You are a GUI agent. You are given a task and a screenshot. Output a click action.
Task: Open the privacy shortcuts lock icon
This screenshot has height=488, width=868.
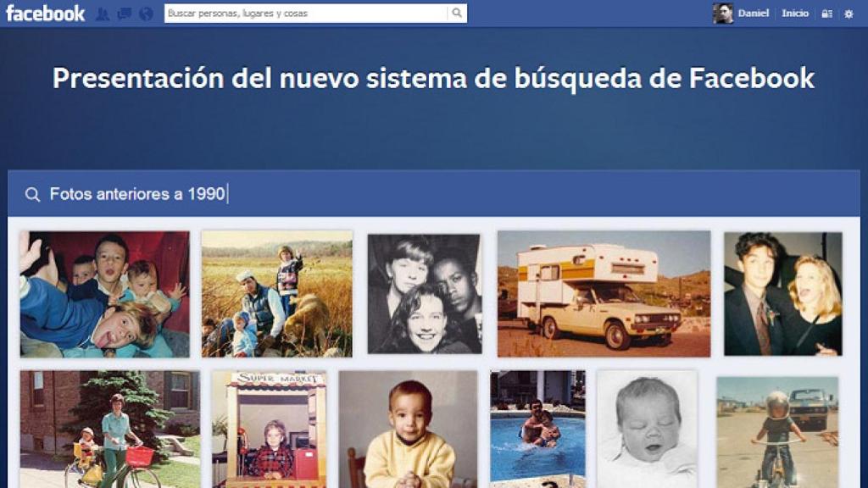point(826,14)
